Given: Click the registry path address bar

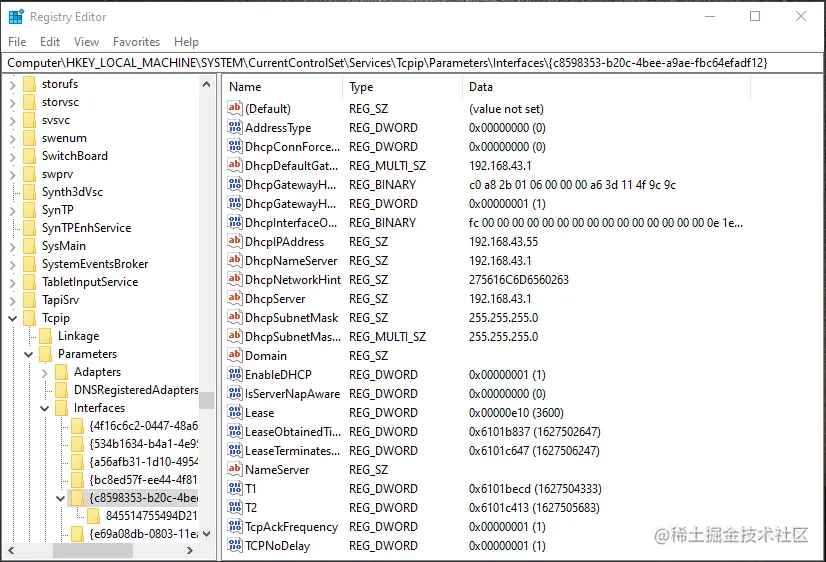Looking at the screenshot, I should coord(412,63).
